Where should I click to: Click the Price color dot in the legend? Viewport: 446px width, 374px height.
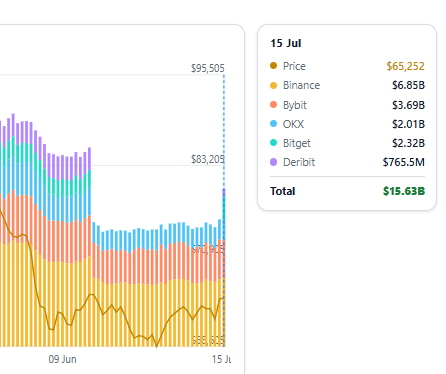click(x=273, y=66)
